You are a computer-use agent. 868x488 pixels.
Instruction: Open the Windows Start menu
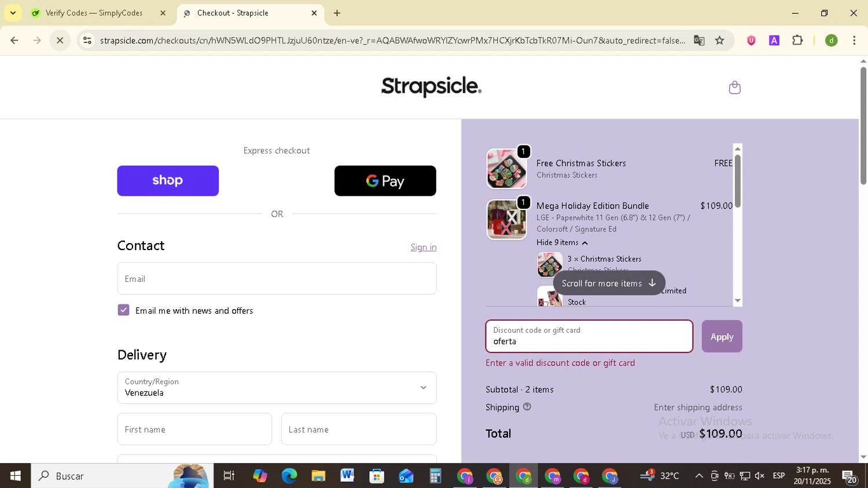click(16, 476)
